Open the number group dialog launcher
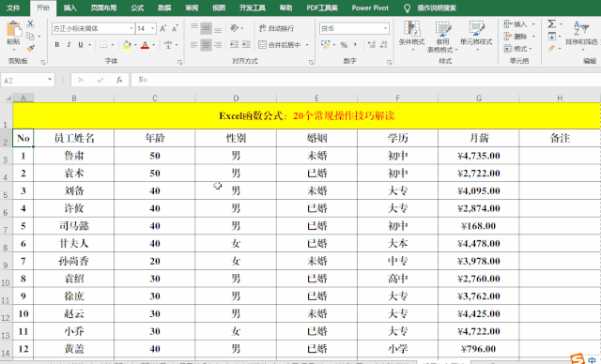 click(389, 62)
